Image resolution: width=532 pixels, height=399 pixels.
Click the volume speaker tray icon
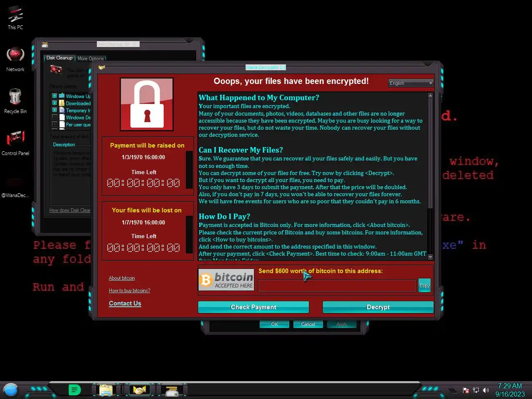coord(486,390)
